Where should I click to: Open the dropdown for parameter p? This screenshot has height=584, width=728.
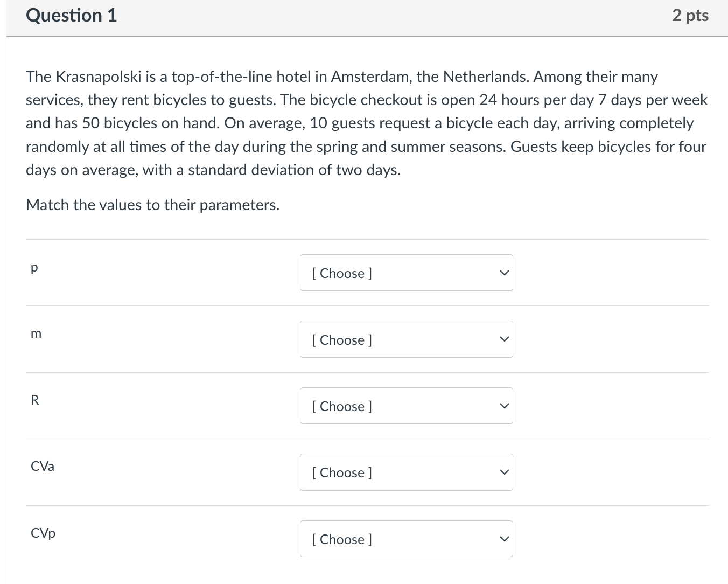[x=406, y=273]
